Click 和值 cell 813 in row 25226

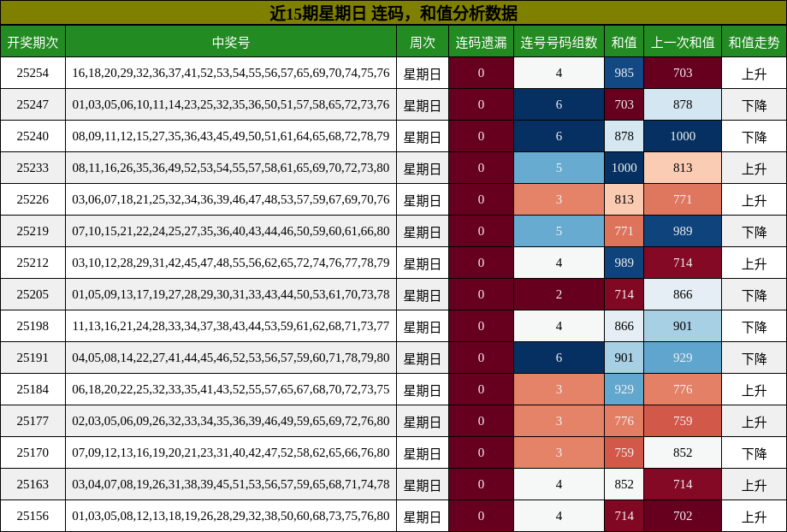[624, 199]
